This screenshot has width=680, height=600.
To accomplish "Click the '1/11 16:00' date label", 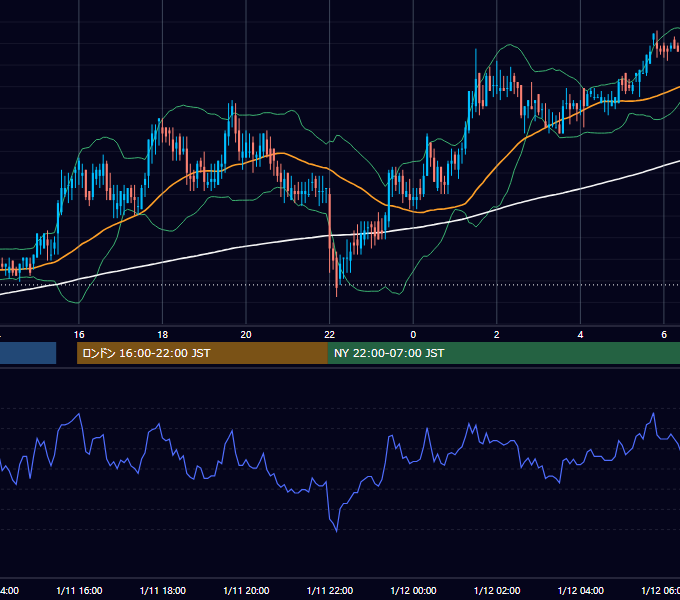I will coord(79,591).
